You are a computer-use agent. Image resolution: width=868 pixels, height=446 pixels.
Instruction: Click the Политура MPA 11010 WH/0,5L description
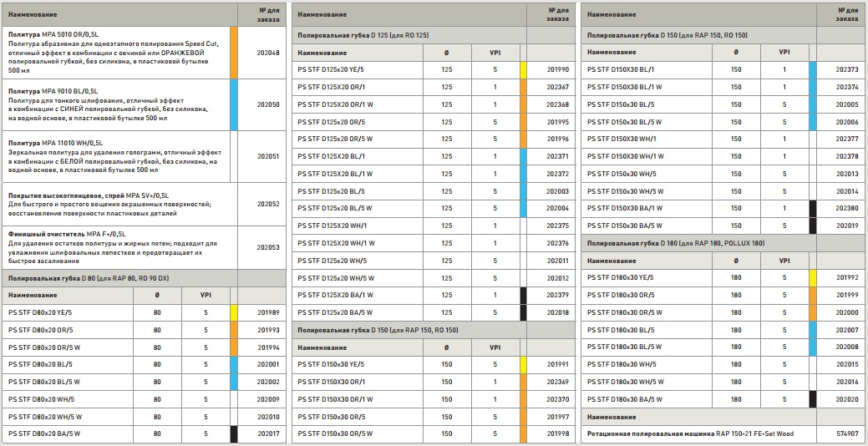(x=115, y=156)
